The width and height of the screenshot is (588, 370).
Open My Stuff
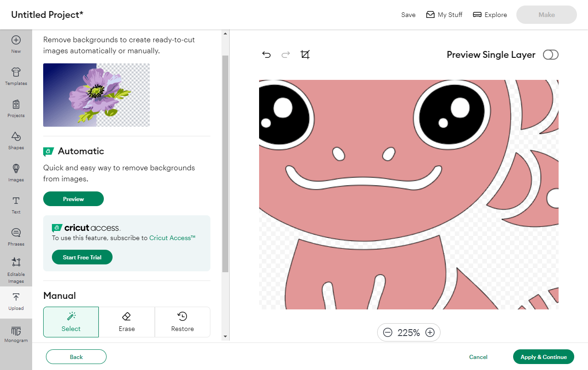tap(444, 14)
